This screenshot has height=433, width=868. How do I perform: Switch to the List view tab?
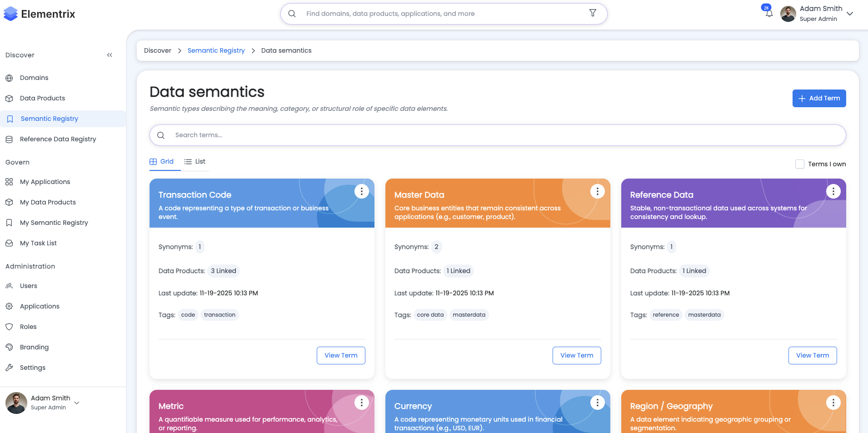tap(195, 162)
